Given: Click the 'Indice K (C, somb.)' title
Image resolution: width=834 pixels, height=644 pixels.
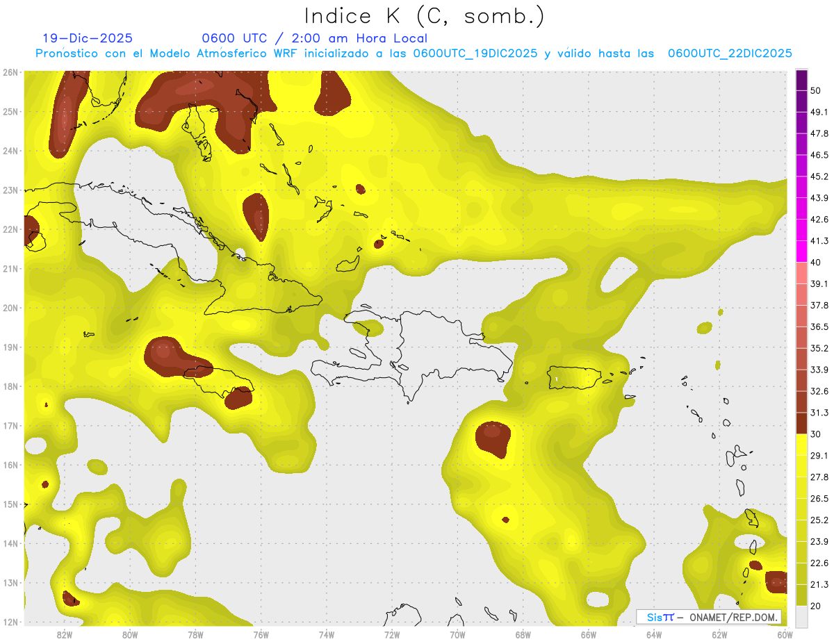Looking at the screenshot, I should coord(425,16).
